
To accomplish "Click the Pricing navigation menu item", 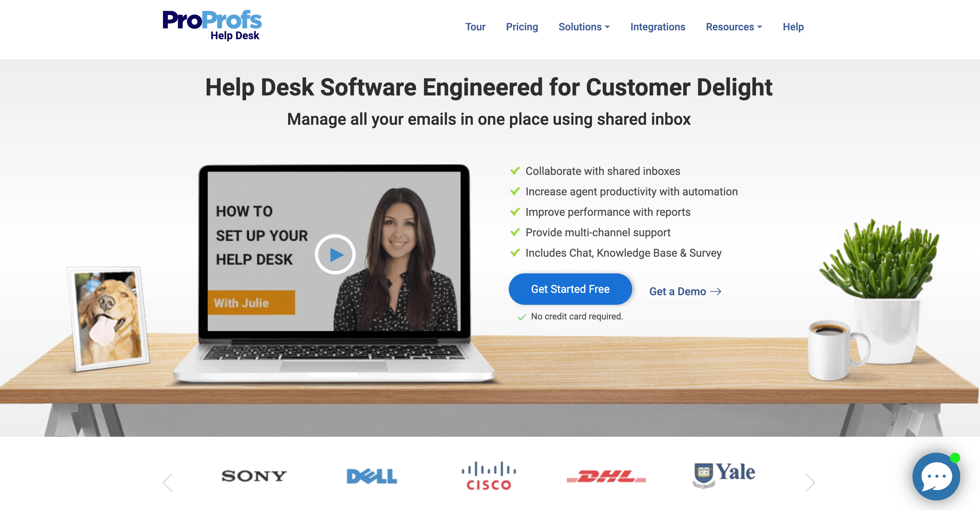I will pos(522,27).
